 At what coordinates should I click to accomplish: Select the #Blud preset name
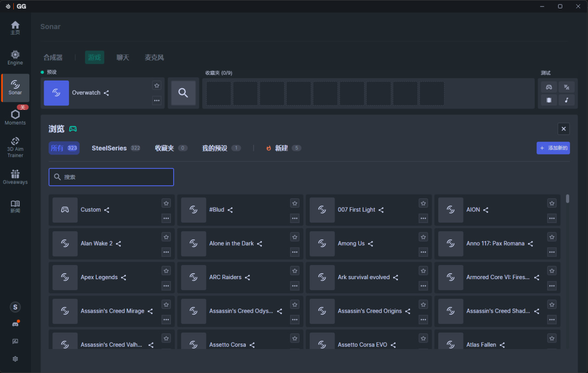pyautogui.click(x=217, y=210)
